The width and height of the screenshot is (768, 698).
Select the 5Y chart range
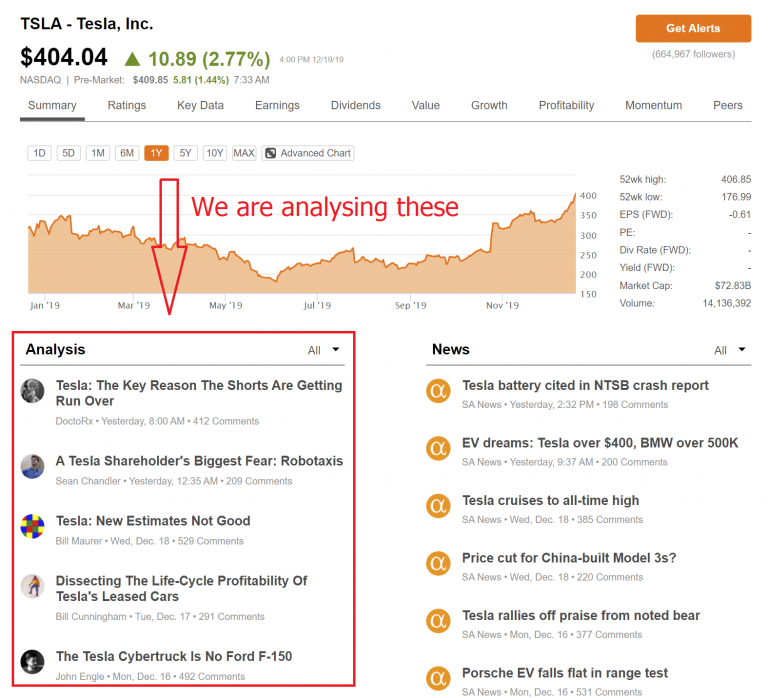tap(185, 153)
